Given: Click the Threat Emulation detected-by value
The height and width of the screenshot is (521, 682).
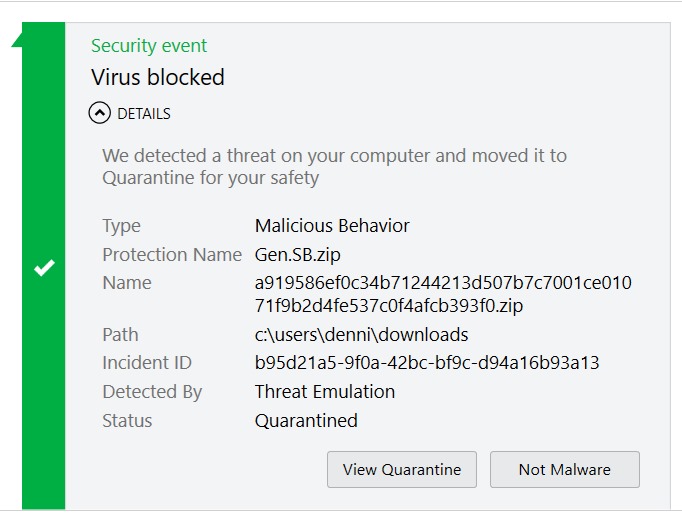Looking at the screenshot, I should pyautogui.click(x=325, y=391).
